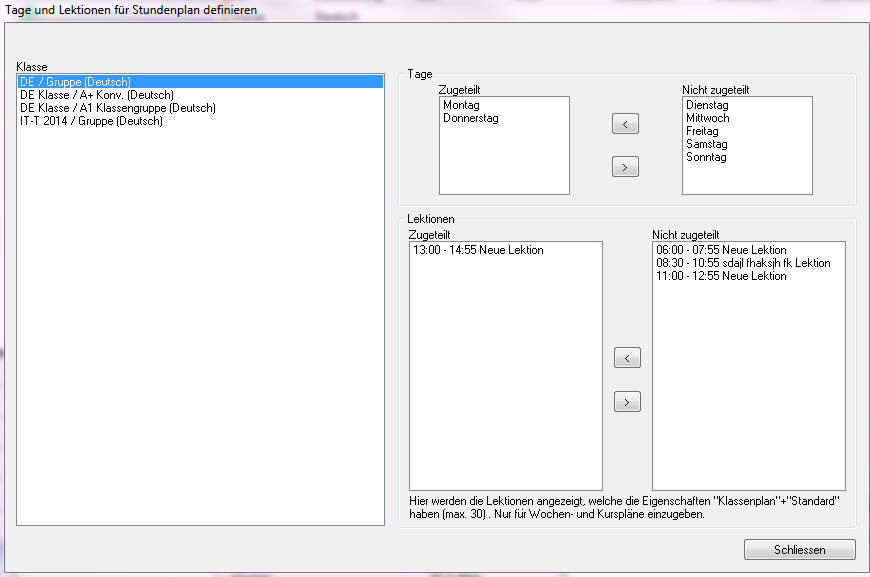Click the right arrow button in Tage section

point(625,168)
